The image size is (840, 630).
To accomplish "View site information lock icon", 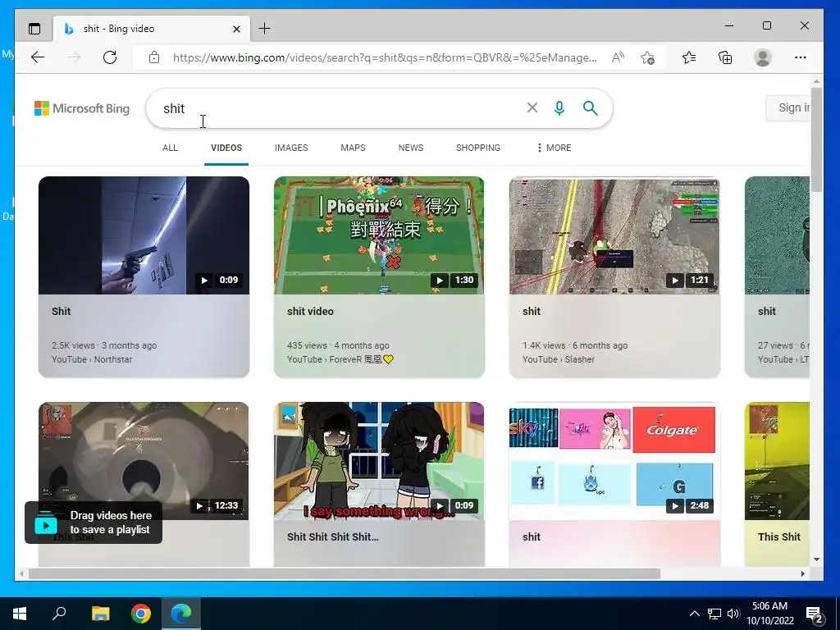I will [x=154, y=57].
